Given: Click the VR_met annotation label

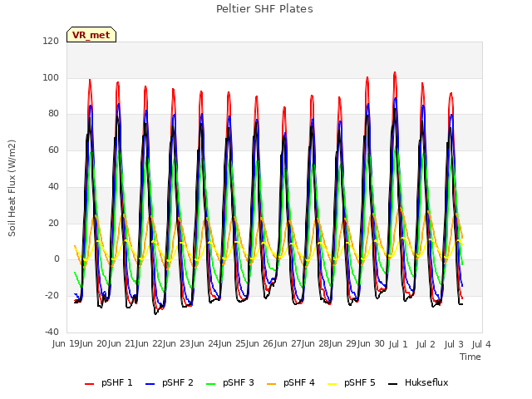Looking at the screenshot, I should (x=91, y=35).
